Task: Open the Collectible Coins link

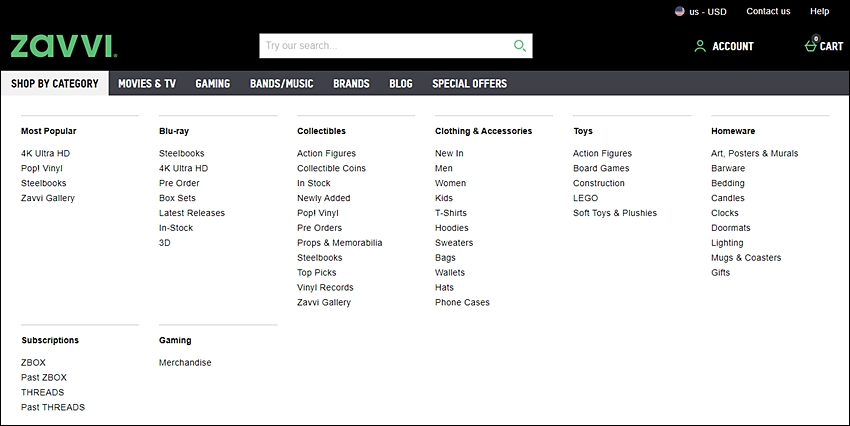Action: (331, 169)
